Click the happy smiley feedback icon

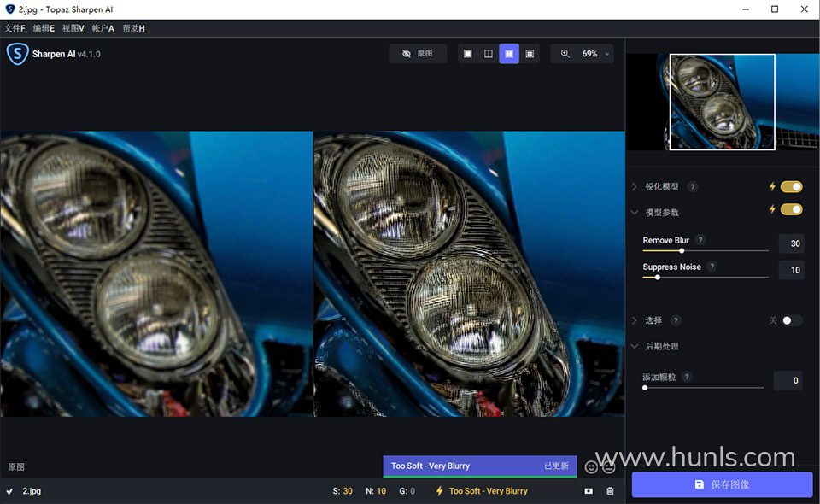click(591, 467)
